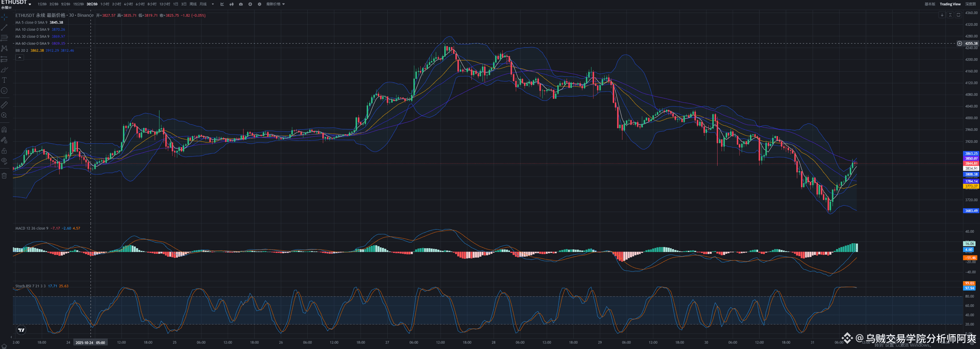Switch to 1小时 timeframe

coord(105,4)
